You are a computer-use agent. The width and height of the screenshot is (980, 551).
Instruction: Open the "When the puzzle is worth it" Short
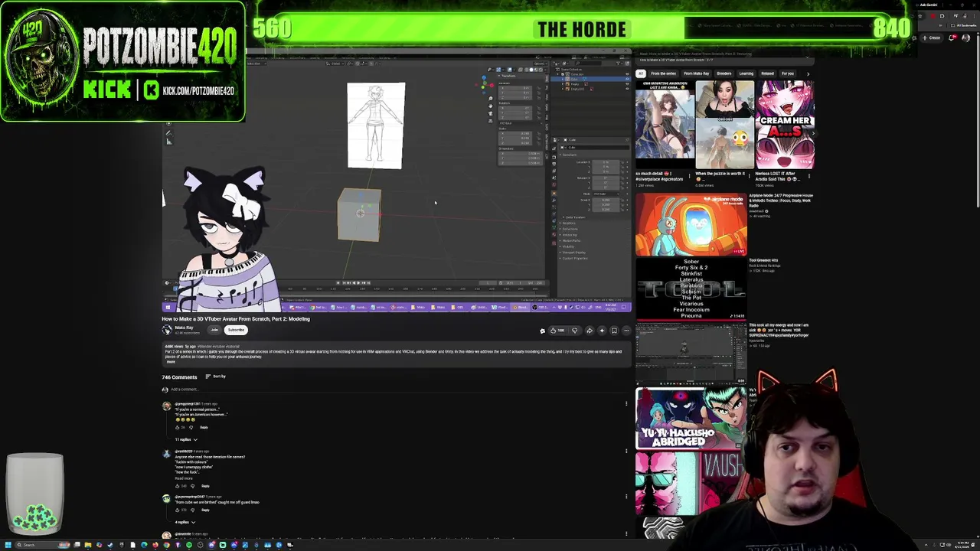[x=724, y=125]
